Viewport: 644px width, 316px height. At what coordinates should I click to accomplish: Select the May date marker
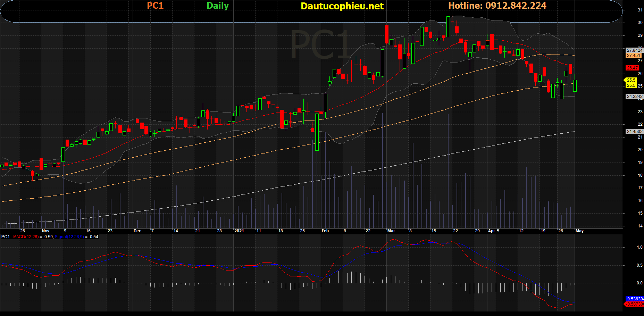tap(579, 231)
